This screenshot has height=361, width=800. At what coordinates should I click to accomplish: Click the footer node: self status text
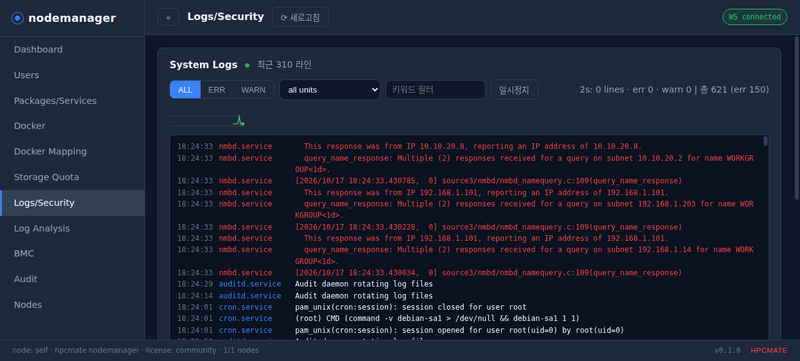pos(135,350)
